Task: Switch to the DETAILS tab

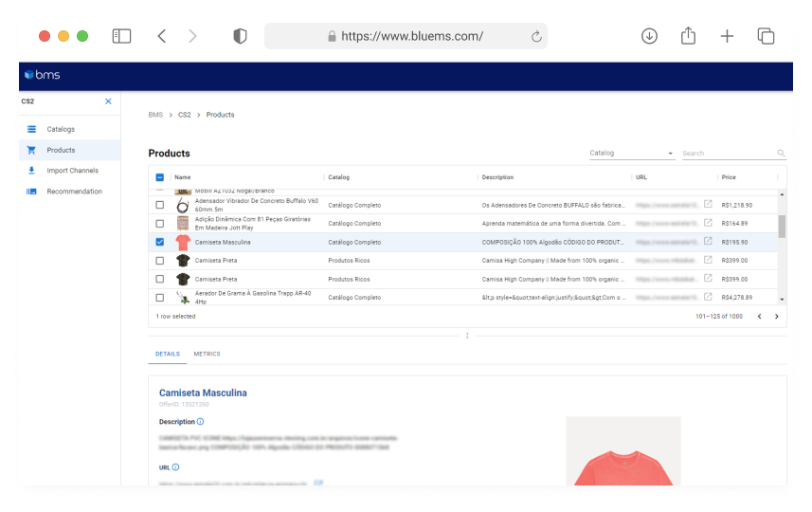Action: pyautogui.click(x=168, y=354)
